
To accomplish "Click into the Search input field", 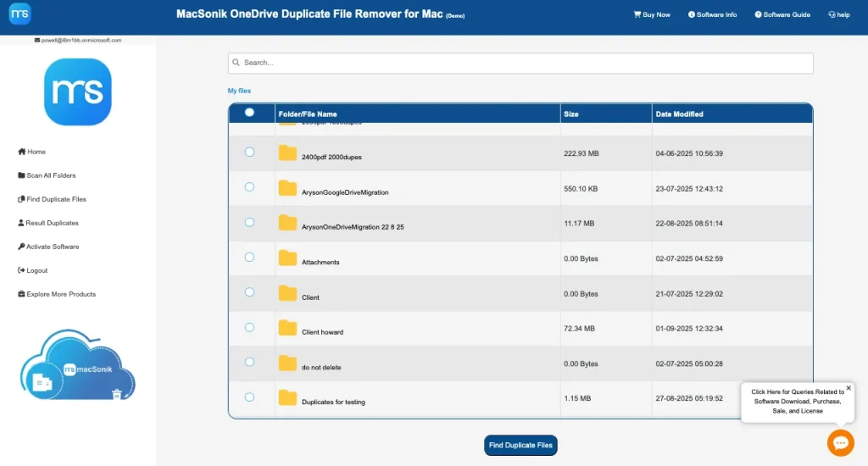I will tap(520, 63).
